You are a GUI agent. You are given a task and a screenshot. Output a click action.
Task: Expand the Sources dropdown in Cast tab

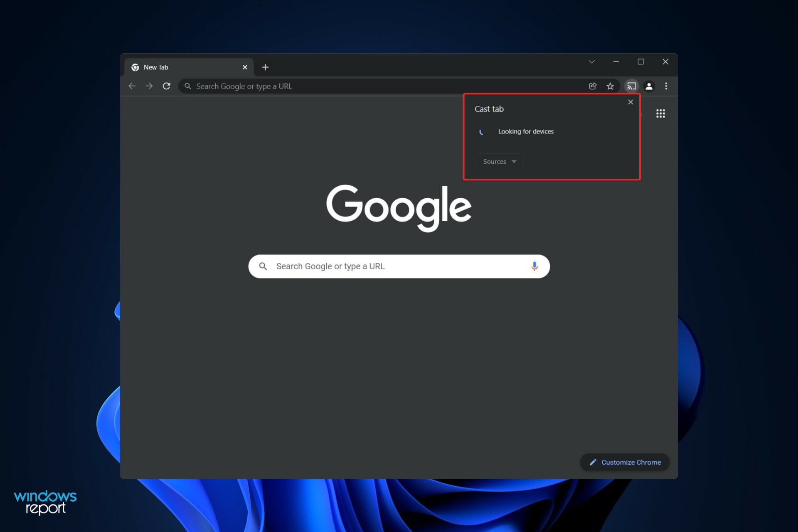(499, 161)
